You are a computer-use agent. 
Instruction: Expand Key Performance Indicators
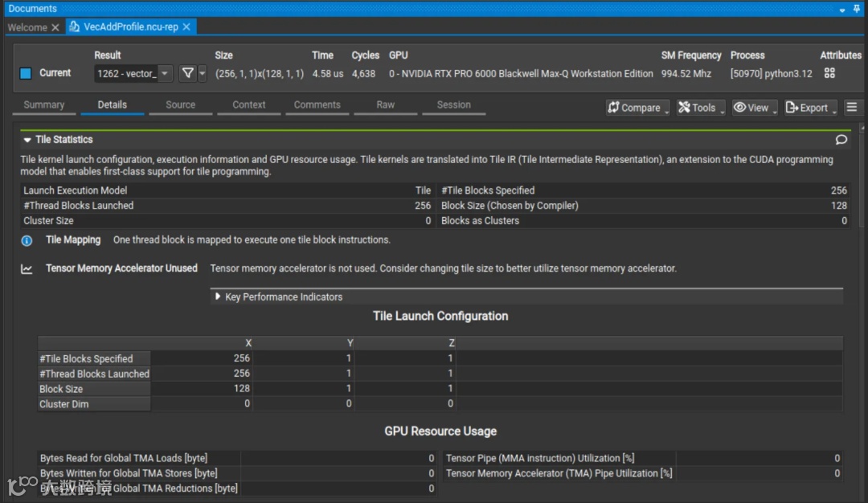(x=218, y=296)
